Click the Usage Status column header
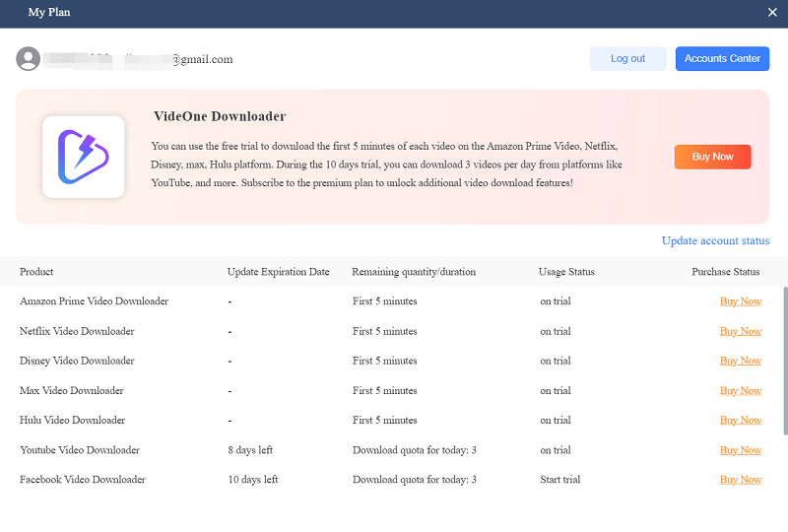The image size is (788, 532). 566,272
